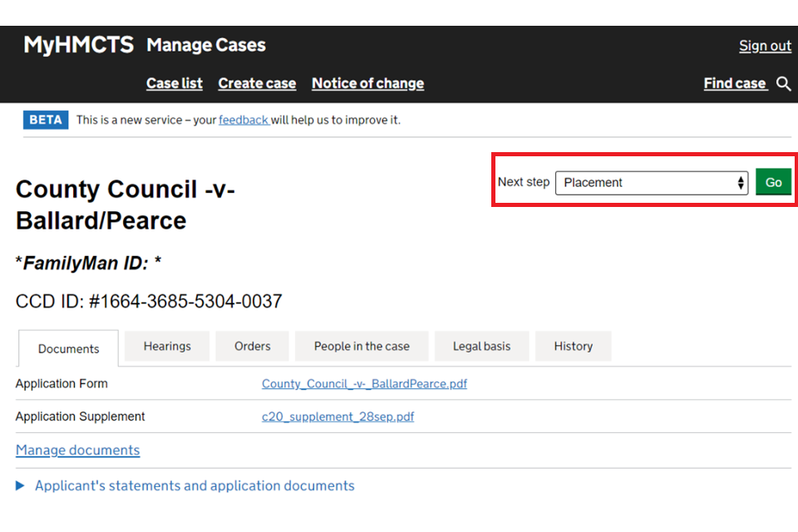Open County_Council_-v-_BallardPearce.pdf file
Image resolution: width=798 pixels, height=532 pixels.
364,384
